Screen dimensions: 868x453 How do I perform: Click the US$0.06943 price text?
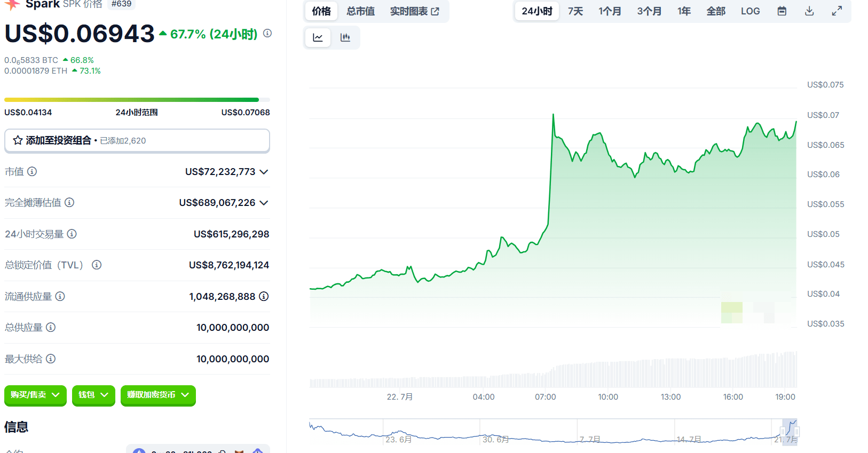click(x=80, y=34)
